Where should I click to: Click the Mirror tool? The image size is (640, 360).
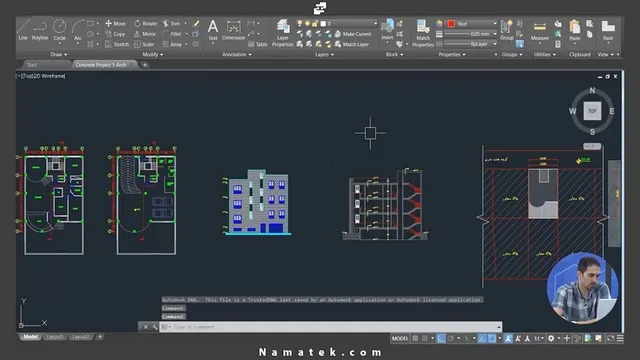click(145, 34)
